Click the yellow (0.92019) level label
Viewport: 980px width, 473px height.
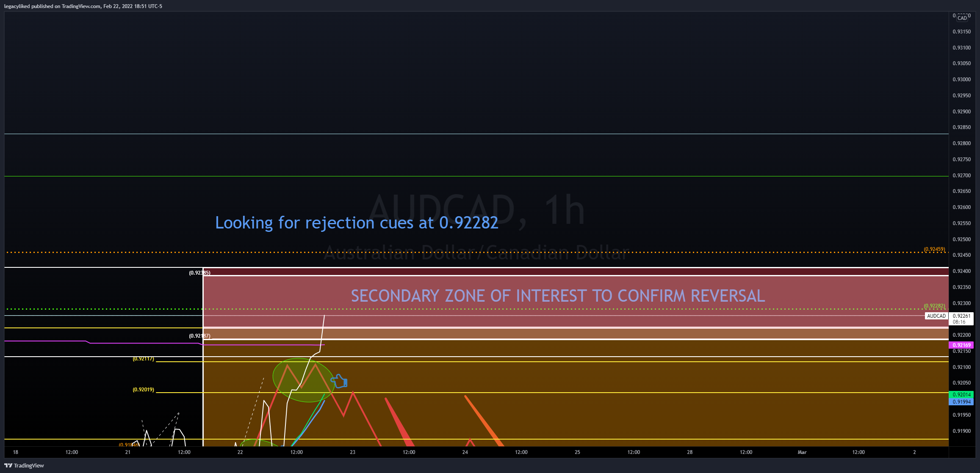143,390
